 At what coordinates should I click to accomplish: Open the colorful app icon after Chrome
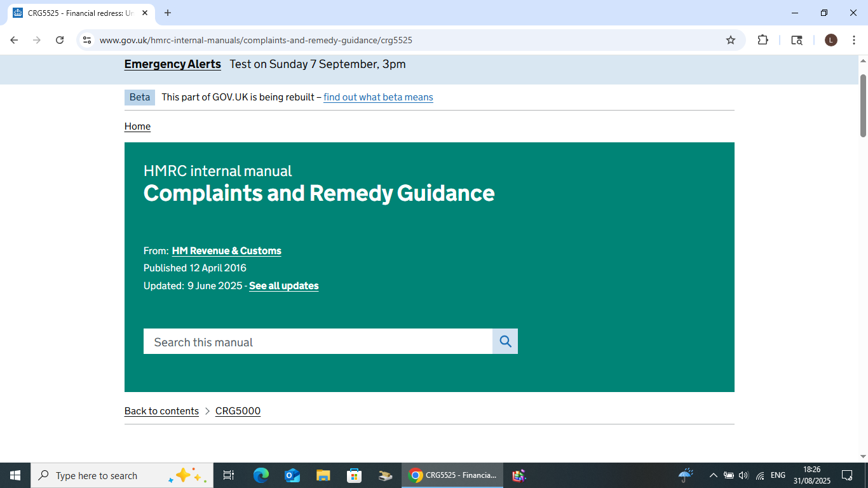519,475
